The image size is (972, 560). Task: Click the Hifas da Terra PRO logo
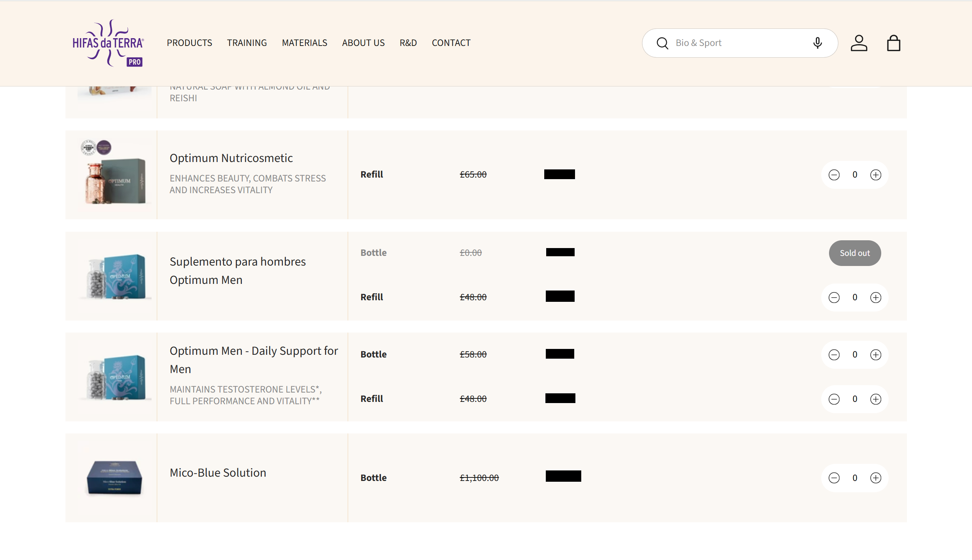(x=108, y=43)
